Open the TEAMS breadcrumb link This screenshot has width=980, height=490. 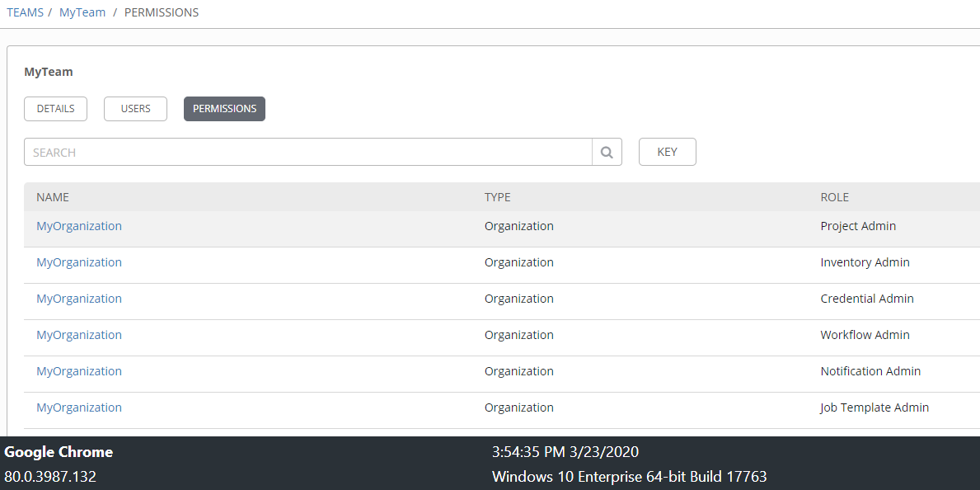25,12
